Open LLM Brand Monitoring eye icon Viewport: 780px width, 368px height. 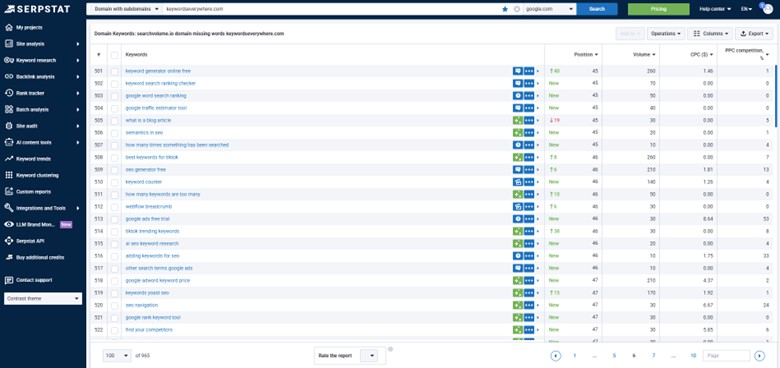click(8, 224)
